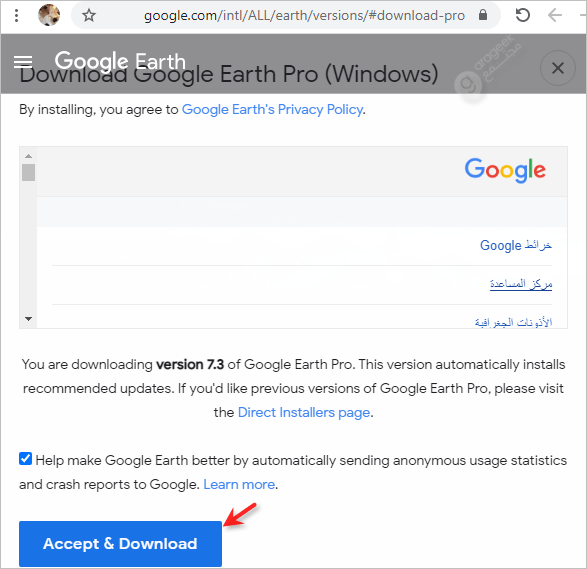Screen dimensions: 587x569
Task: Click the Google logo in frame
Action: tap(505, 170)
